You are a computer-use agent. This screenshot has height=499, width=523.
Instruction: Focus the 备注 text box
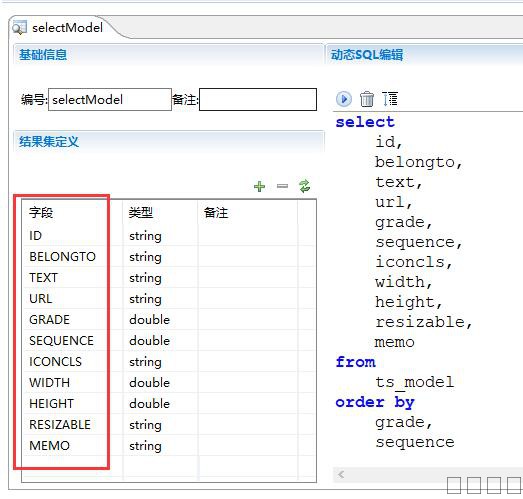coord(258,99)
